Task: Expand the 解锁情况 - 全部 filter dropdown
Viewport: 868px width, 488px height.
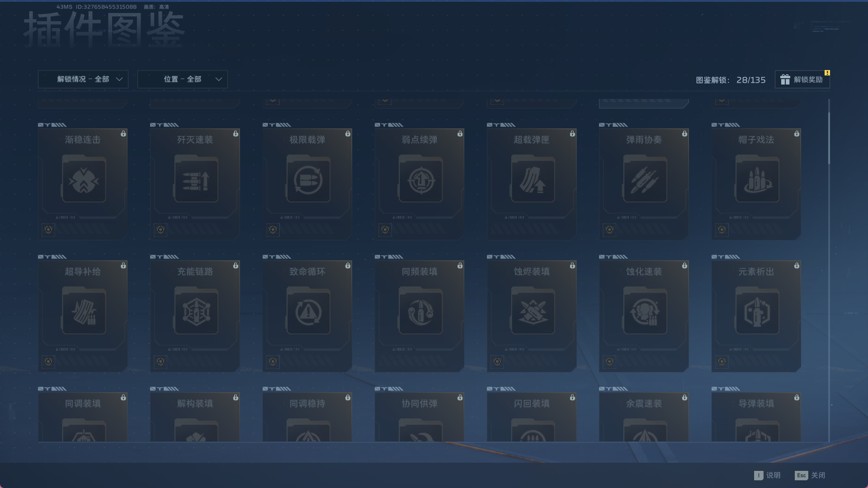Action: (x=83, y=79)
